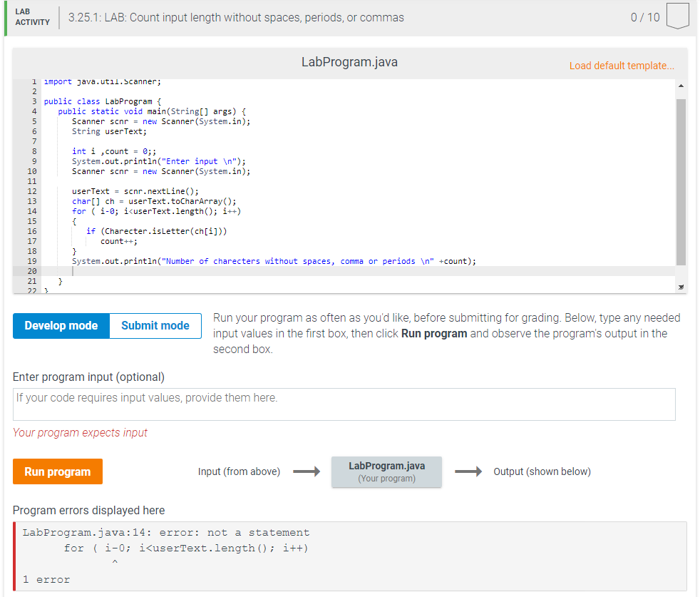The height and width of the screenshot is (597, 700).
Task: Click the LabProgram.java filename header
Action: click(349, 62)
